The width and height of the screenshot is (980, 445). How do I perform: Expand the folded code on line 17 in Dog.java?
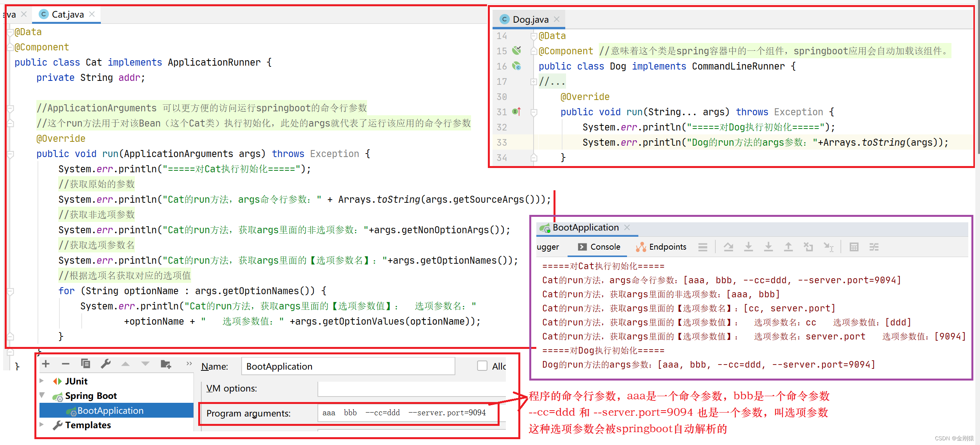[534, 82]
